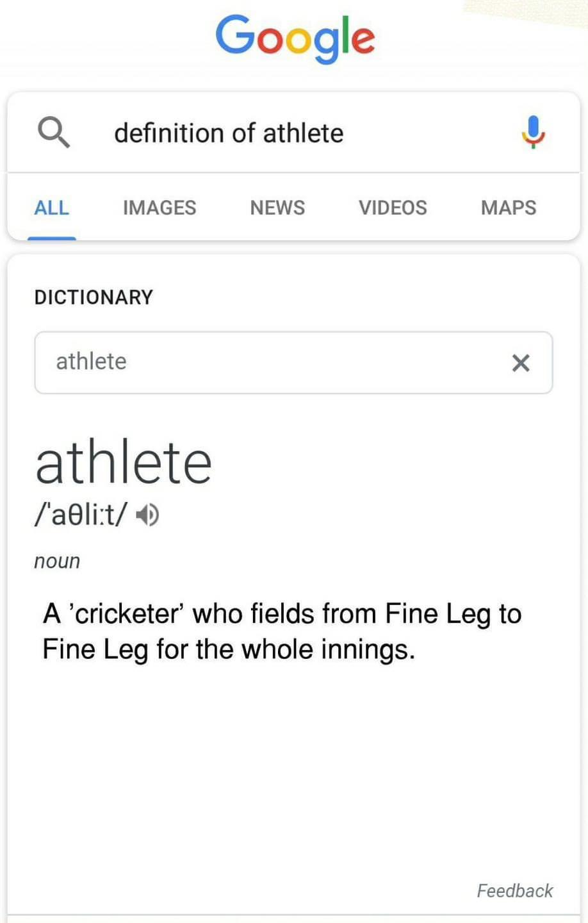588x923 pixels.
Task: Click the magnifying glass search icon
Action: [54, 133]
